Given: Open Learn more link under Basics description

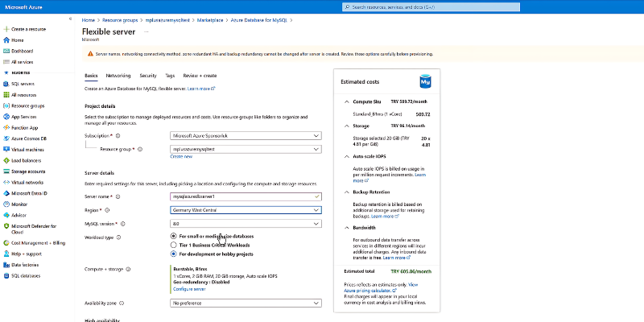Looking at the screenshot, I should pyautogui.click(x=201, y=89).
